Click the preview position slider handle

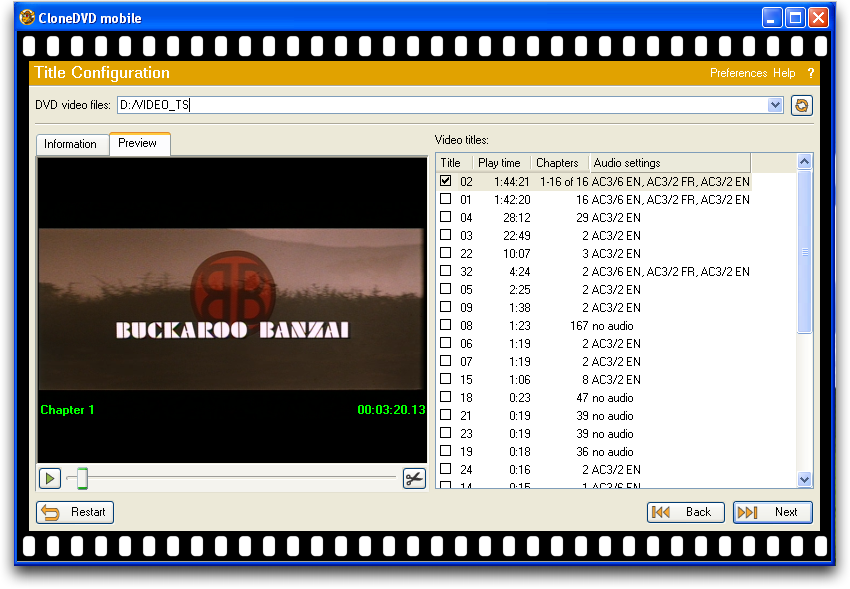[82, 479]
